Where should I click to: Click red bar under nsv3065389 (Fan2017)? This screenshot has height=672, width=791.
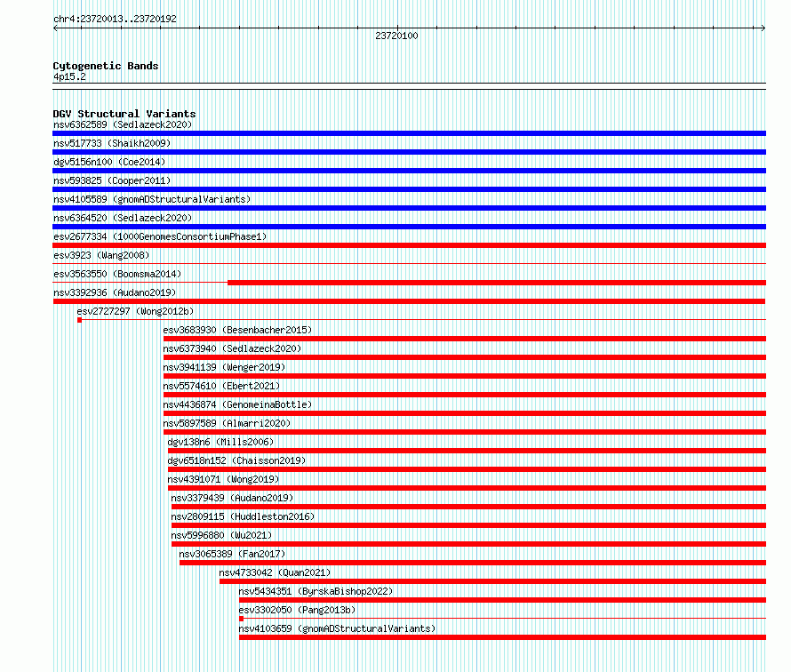(x=473, y=563)
